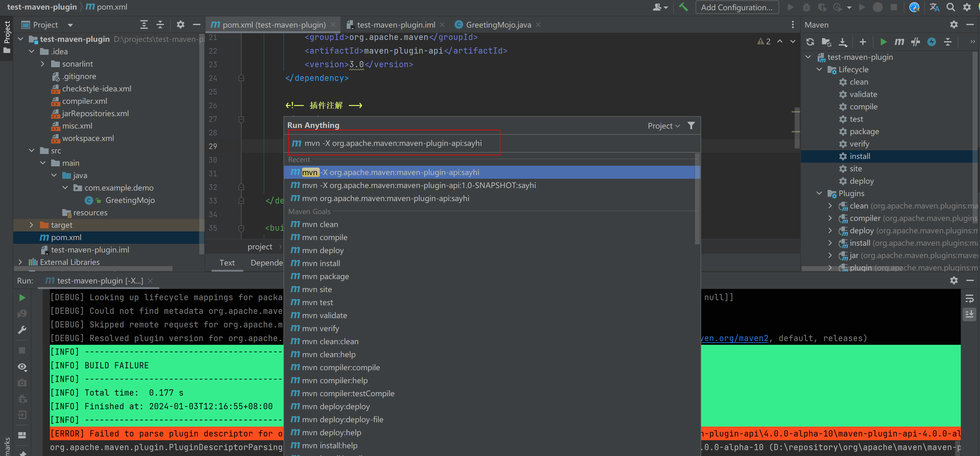Click inside the Run Anything command field
This screenshot has height=456, width=980.
point(394,143)
